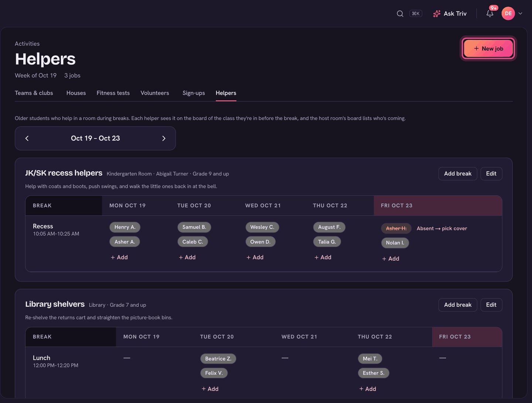Click the struck-through Asher H. chip
The height and width of the screenshot is (403, 532).
pyautogui.click(x=396, y=228)
